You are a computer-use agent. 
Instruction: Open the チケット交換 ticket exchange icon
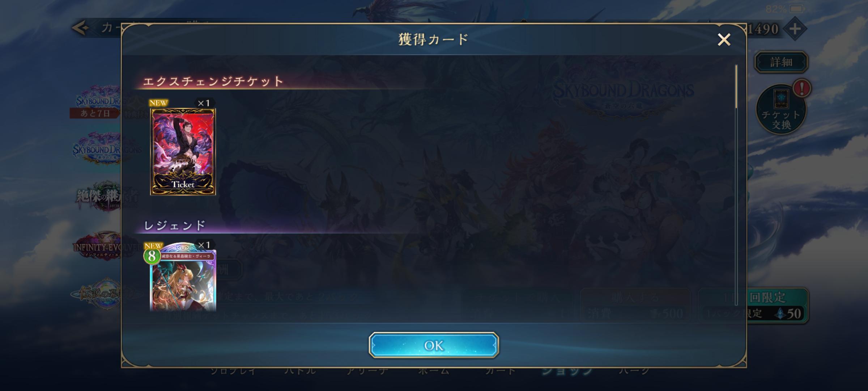pos(781,109)
